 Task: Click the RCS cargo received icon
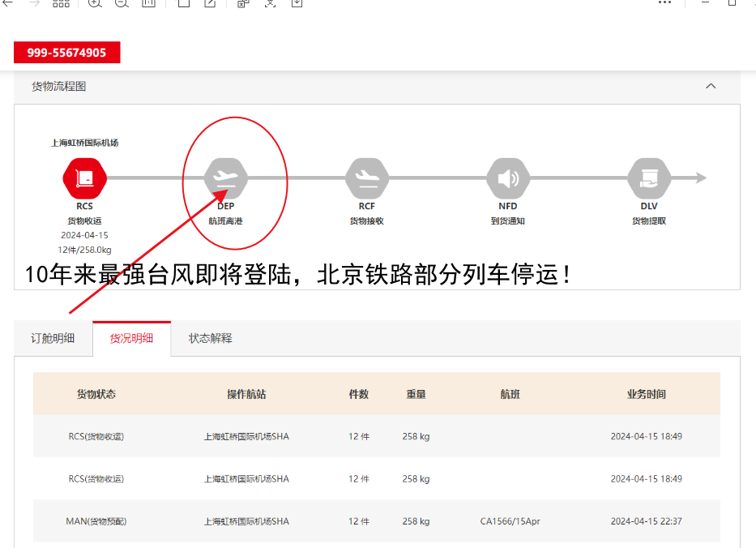click(x=84, y=178)
